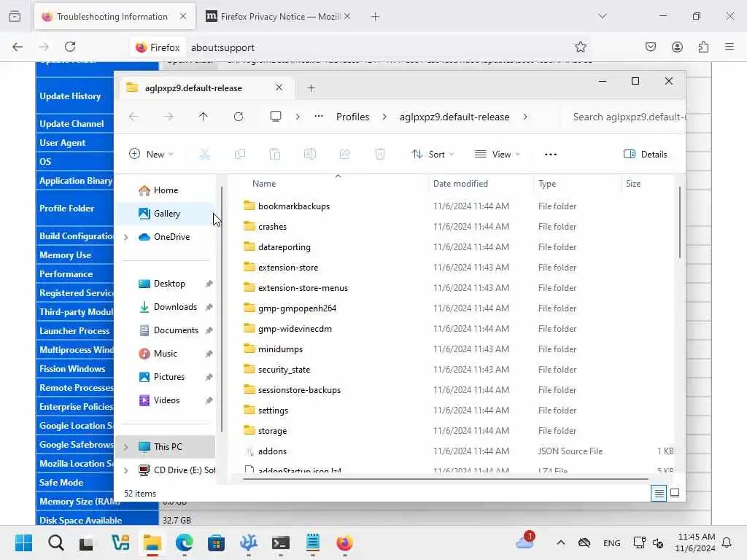
Task: Open Firefox View icon at tab bar left
Action: point(15,16)
